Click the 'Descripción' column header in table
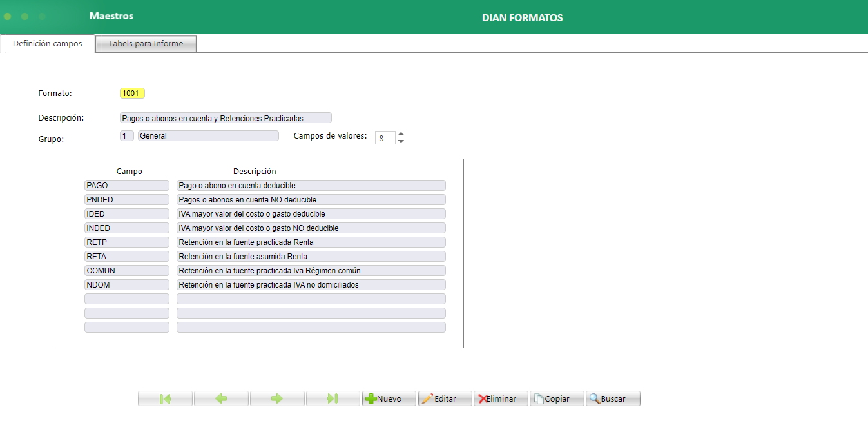This screenshot has height=423, width=868. click(255, 172)
